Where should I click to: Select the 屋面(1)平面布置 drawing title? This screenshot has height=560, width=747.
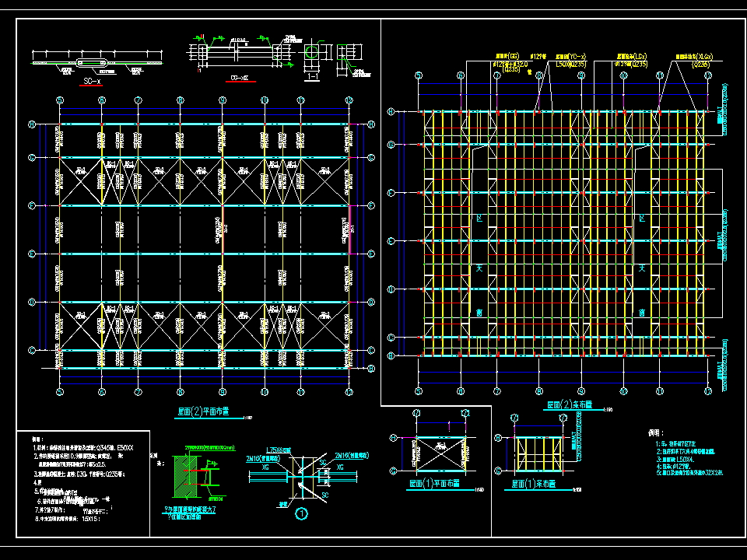coord(434,483)
